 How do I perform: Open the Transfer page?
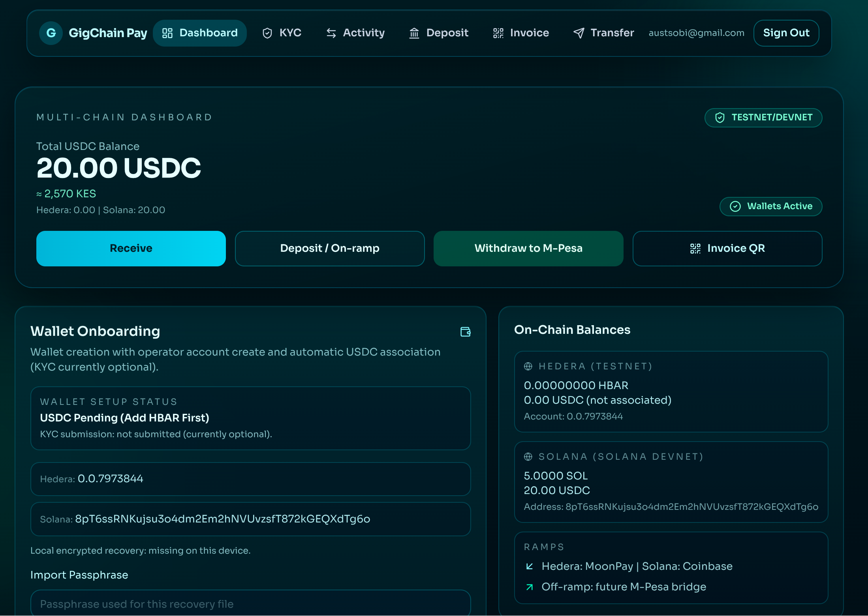(x=603, y=33)
